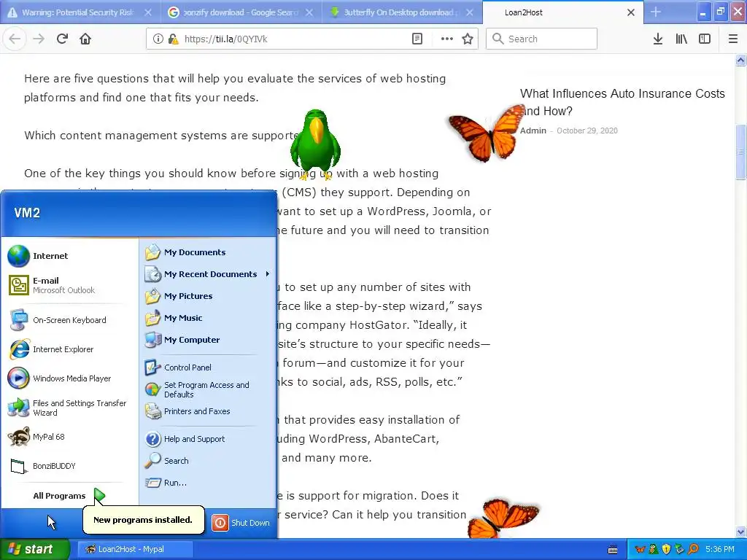The width and height of the screenshot is (747, 560).
Task: Open Search from the Start menu
Action: (208, 461)
